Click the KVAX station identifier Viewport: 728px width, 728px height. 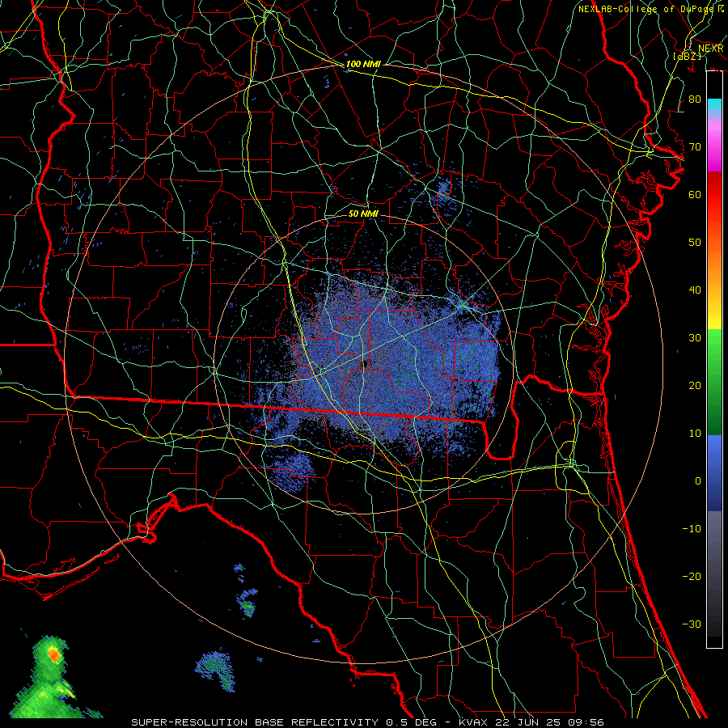[472, 722]
